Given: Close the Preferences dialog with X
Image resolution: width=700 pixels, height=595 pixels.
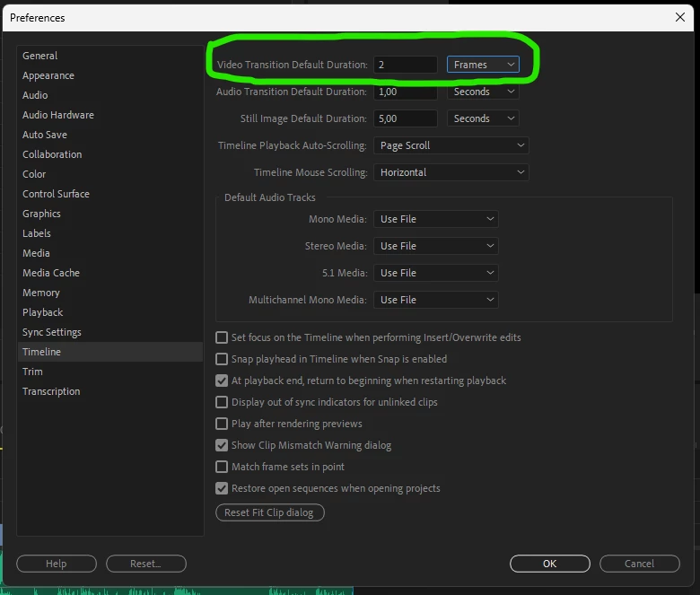Looking at the screenshot, I should click(680, 17).
